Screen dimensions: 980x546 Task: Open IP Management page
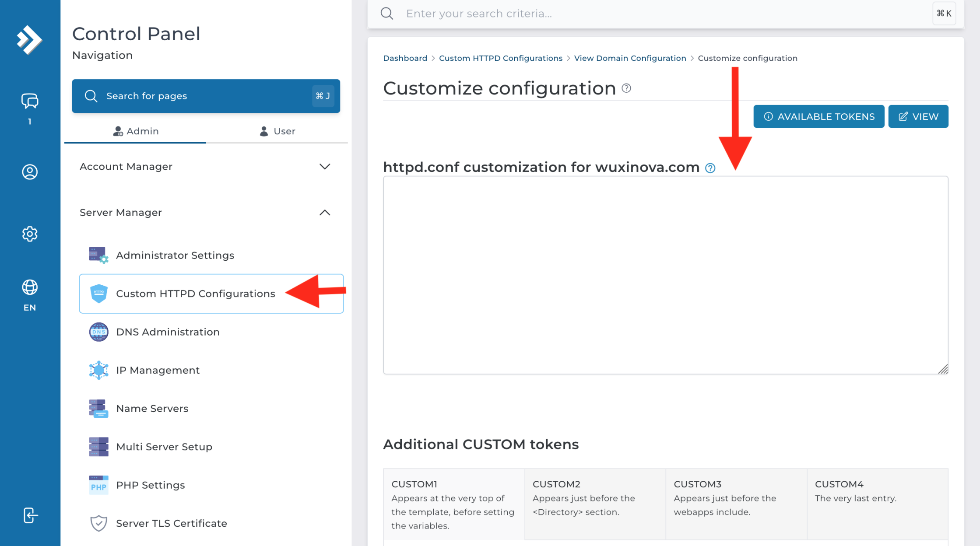point(211,370)
